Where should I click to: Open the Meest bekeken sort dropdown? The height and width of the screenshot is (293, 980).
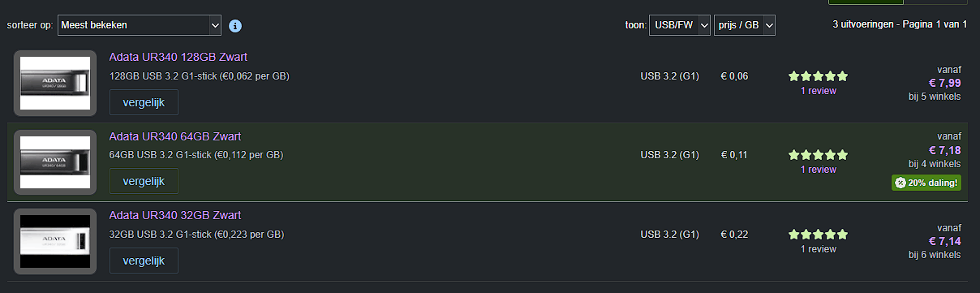click(140, 25)
